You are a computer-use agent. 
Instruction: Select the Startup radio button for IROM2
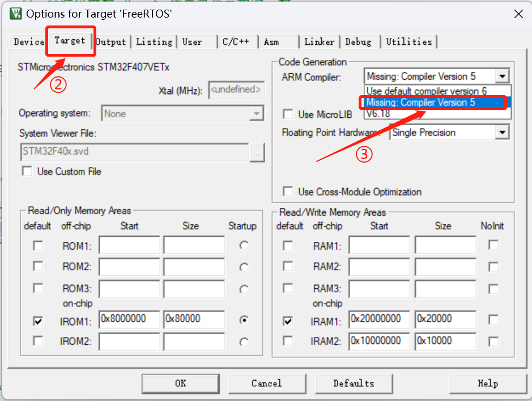243,342
